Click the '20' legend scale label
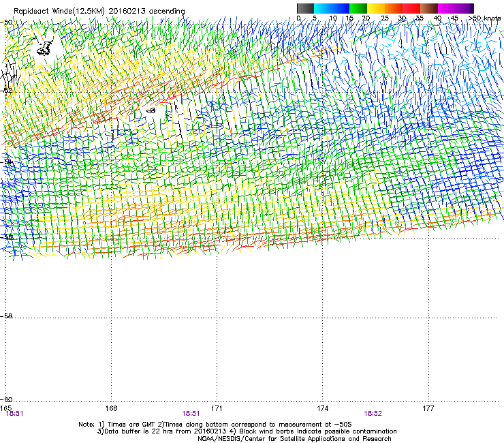504x443 pixels. 366,18
